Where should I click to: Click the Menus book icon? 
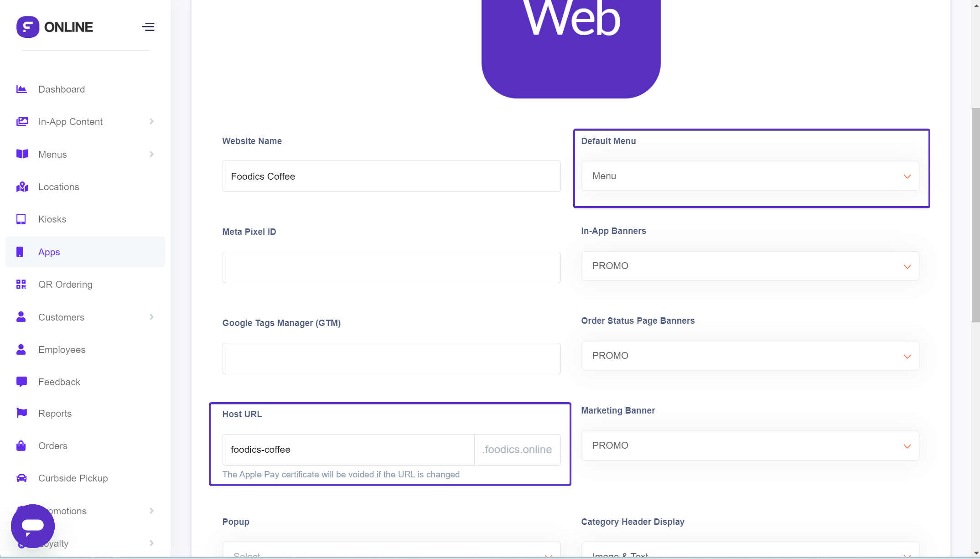pos(22,154)
